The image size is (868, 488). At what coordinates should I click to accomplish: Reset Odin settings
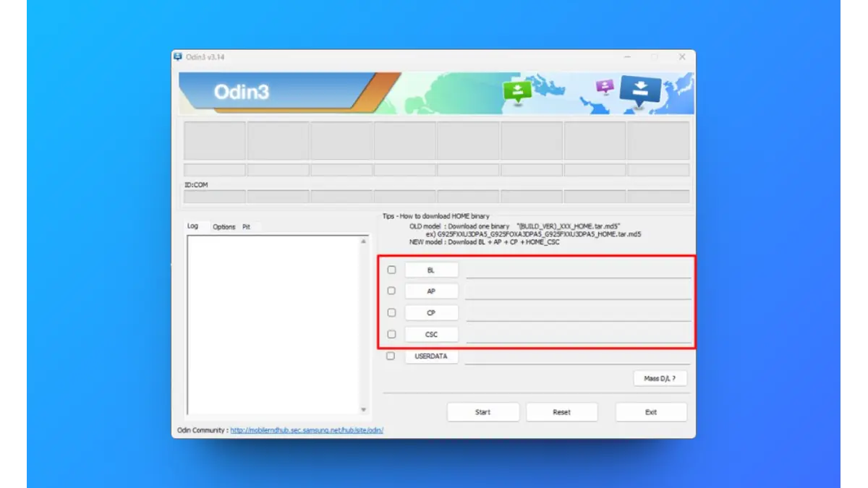click(x=561, y=412)
